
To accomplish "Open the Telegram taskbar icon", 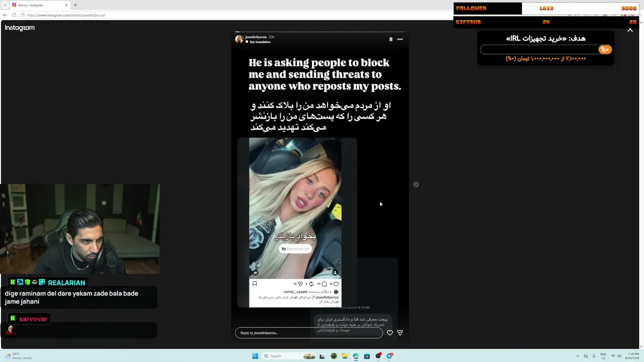I will point(390,356).
